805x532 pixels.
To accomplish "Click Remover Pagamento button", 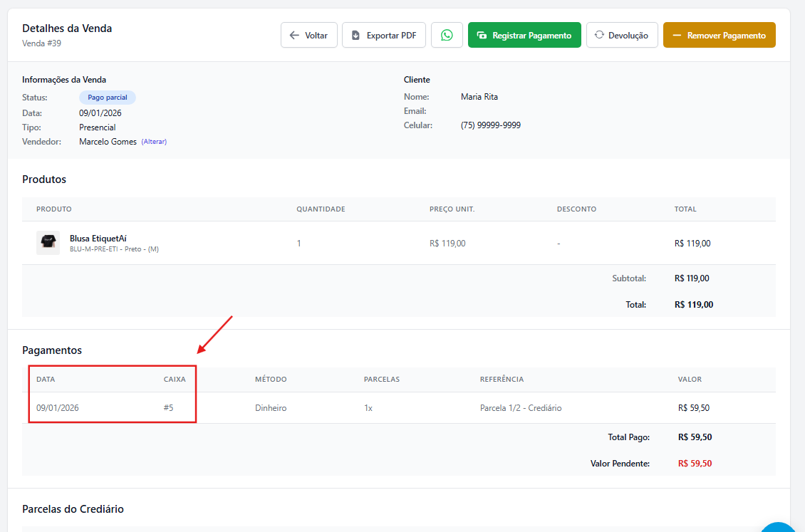I will 719,35.
